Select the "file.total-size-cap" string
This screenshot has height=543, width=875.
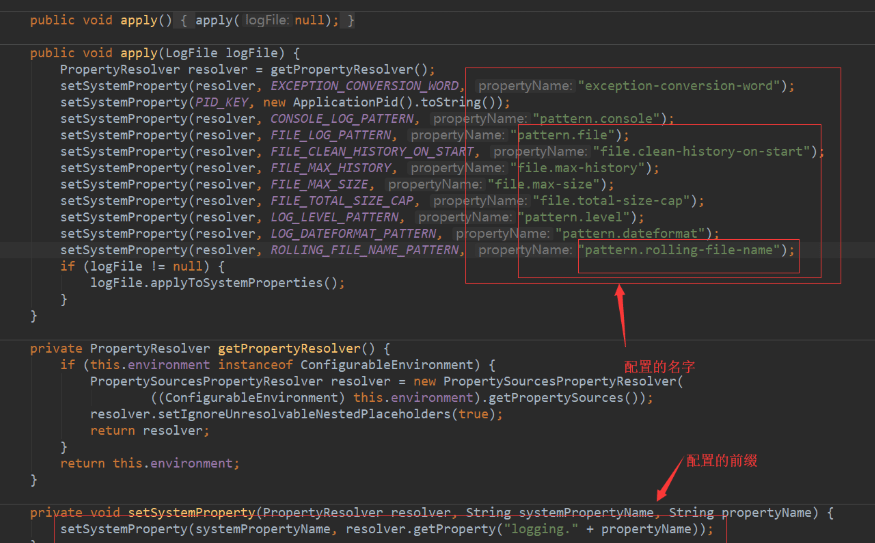(611, 201)
